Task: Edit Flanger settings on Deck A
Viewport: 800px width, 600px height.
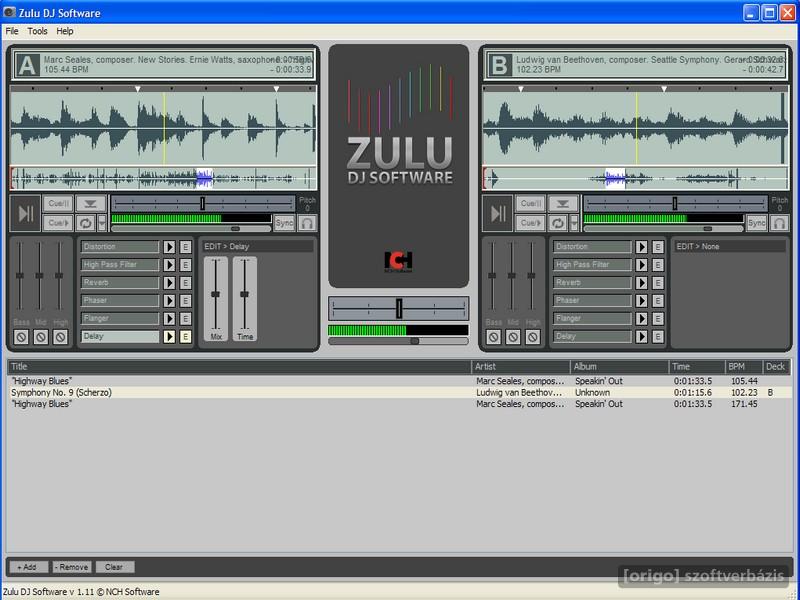Action: pos(186,318)
